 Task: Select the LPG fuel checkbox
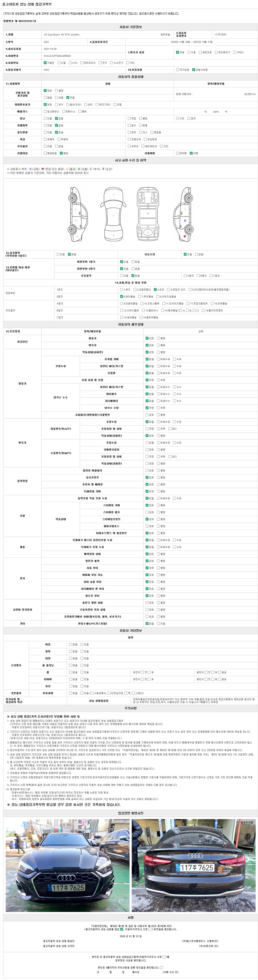tap(70, 63)
